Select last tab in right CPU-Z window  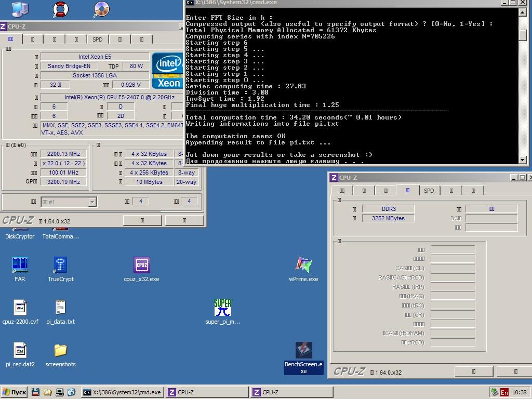click(473, 191)
